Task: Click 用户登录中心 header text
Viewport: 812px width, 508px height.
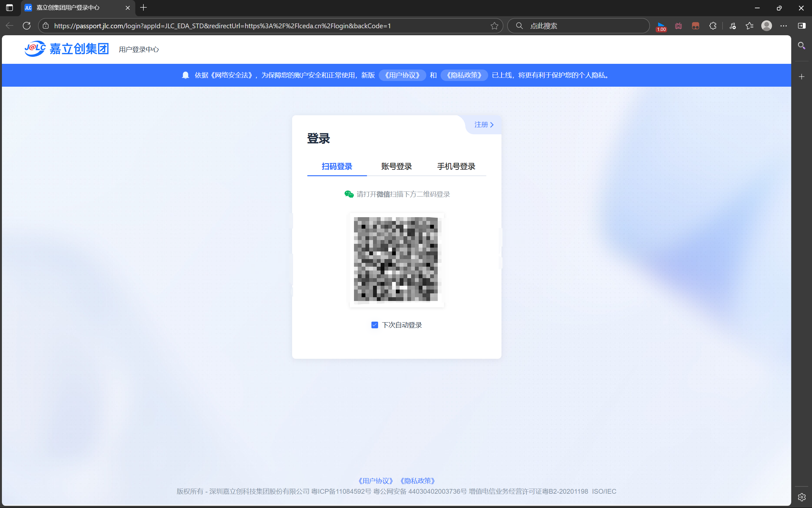Action: pyautogui.click(x=139, y=50)
